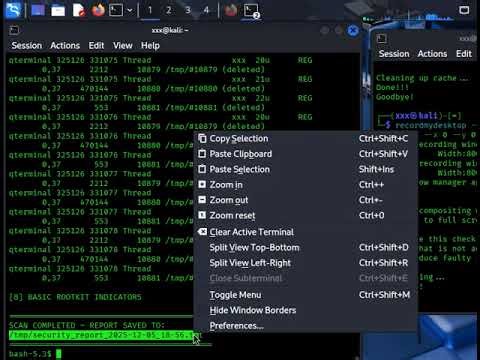Screen dimensions: 480x360
Task: Switch to workspace 2
Action: pyautogui.click(x=169, y=10)
